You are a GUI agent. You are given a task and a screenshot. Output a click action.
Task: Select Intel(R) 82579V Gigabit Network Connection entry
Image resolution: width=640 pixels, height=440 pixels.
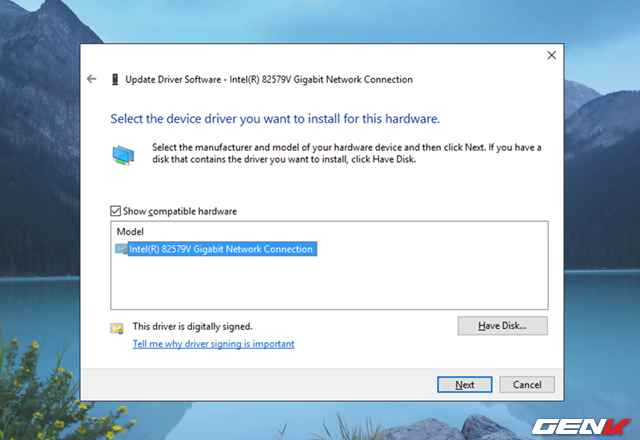point(220,249)
